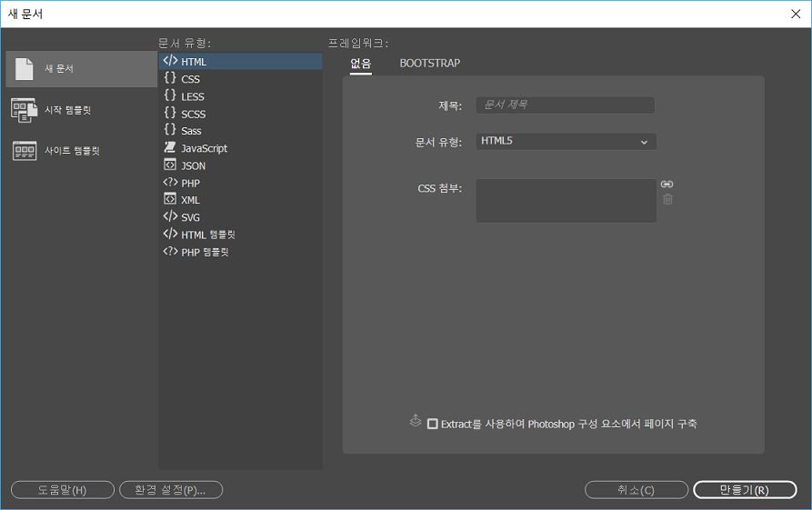Select the LESS list entry text
The height and width of the screenshot is (510, 812).
pos(193,97)
